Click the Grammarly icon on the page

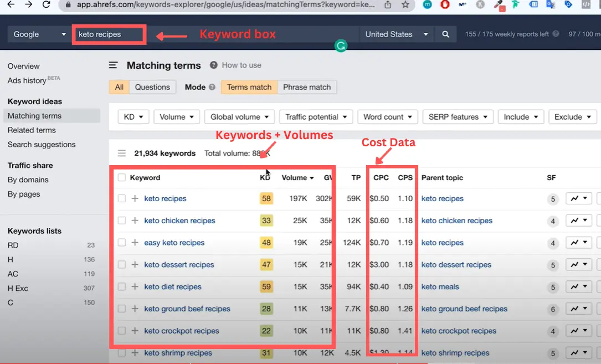341,46
